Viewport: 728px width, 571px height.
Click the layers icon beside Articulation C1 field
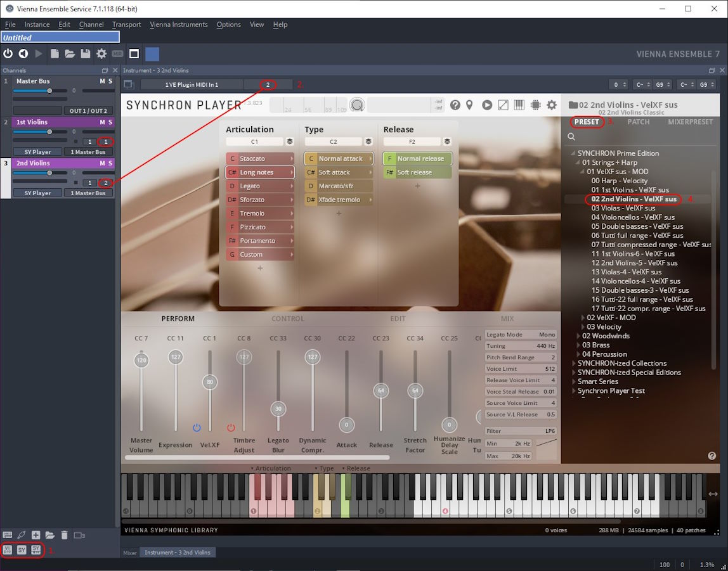click(289, 141)
